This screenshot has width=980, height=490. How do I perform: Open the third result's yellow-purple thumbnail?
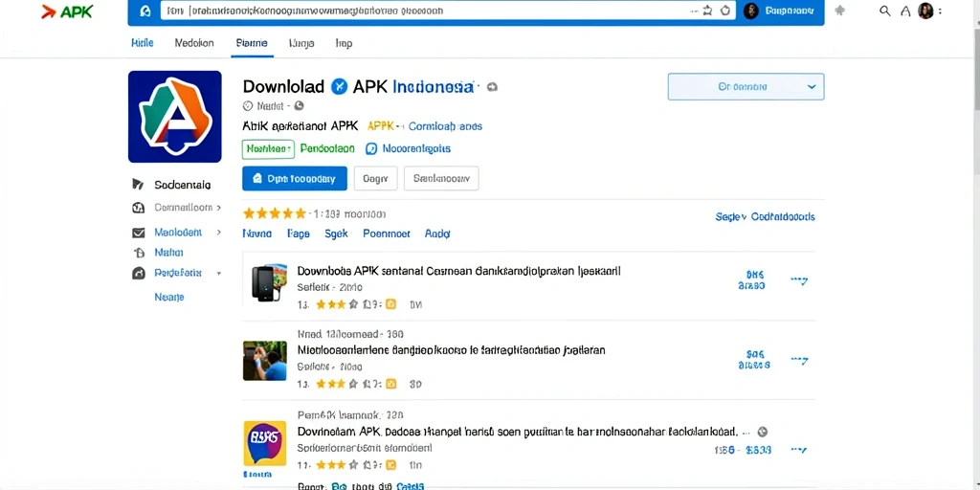pos(264,443)
